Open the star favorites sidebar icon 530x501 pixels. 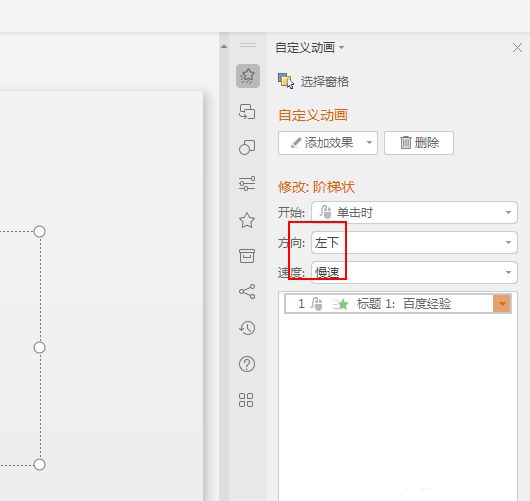click(x=247, y=220)
